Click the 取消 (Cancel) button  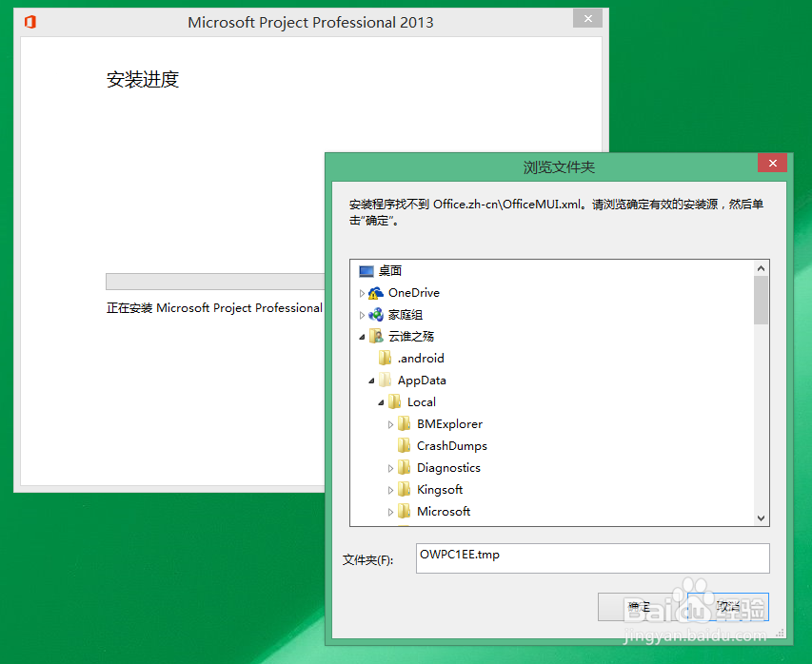pos(728,607)
